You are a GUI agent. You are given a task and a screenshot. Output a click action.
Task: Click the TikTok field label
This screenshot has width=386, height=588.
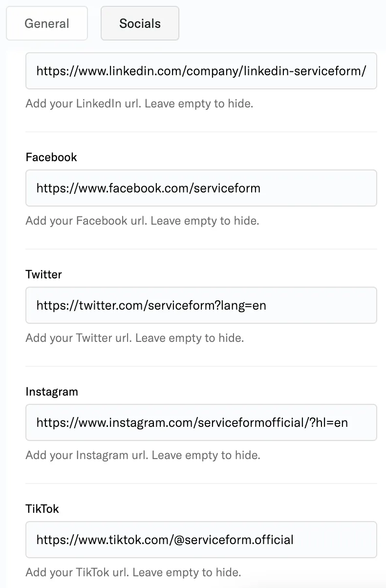42,509
